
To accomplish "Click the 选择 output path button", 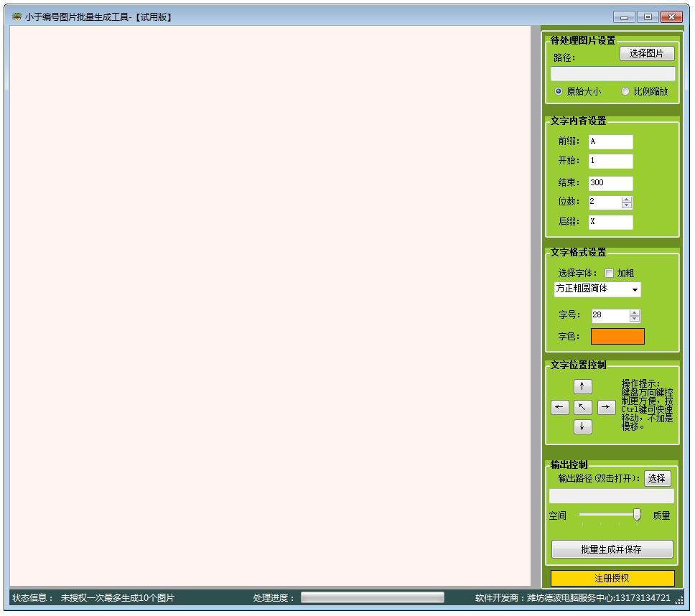I will point(657,478).
